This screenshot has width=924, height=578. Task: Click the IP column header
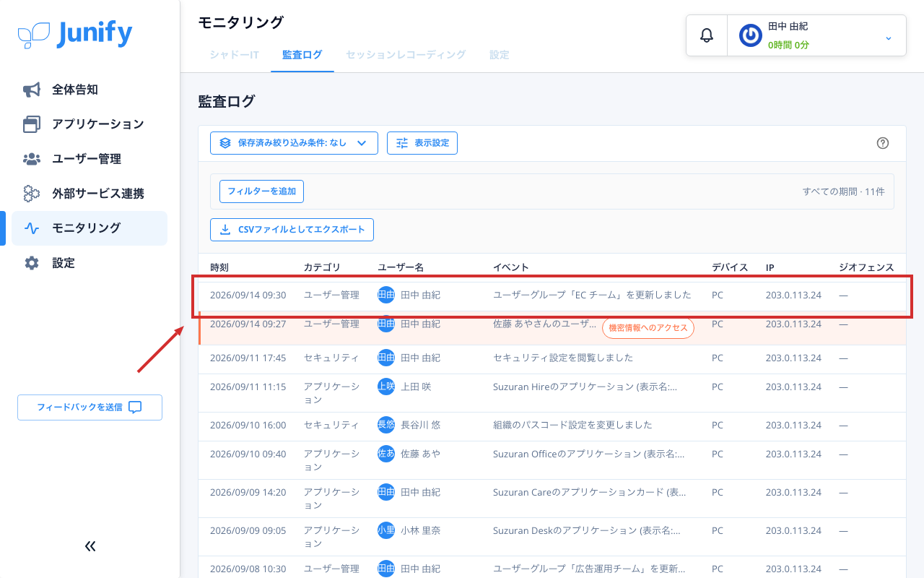[x=770, y=267]
